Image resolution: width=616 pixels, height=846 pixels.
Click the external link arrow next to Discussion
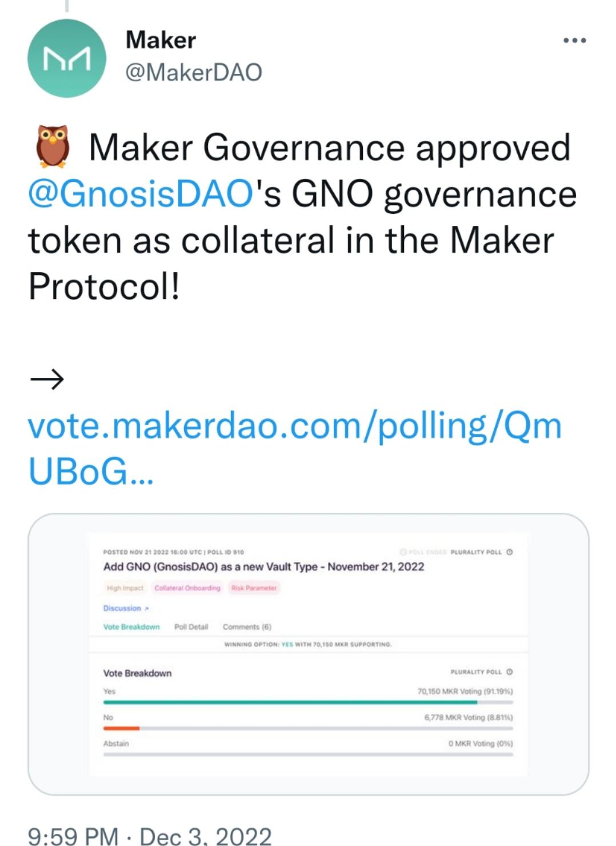(146, 608)
